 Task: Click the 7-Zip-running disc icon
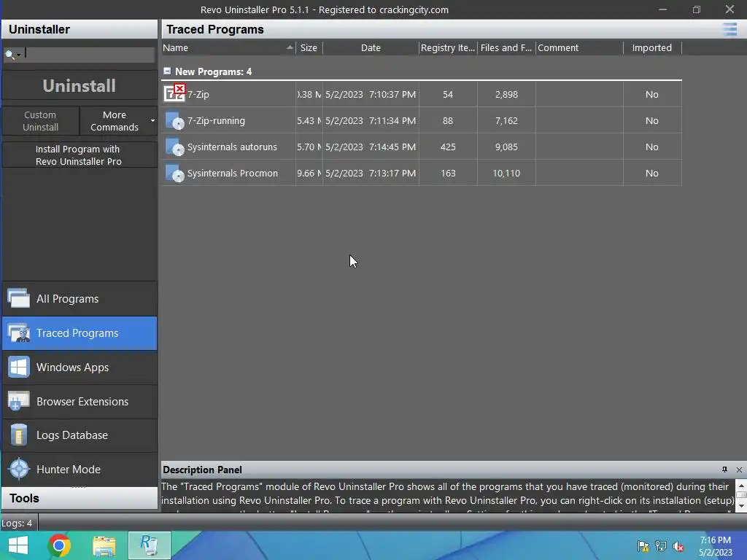pyautogui.click(x=174, y=121)
